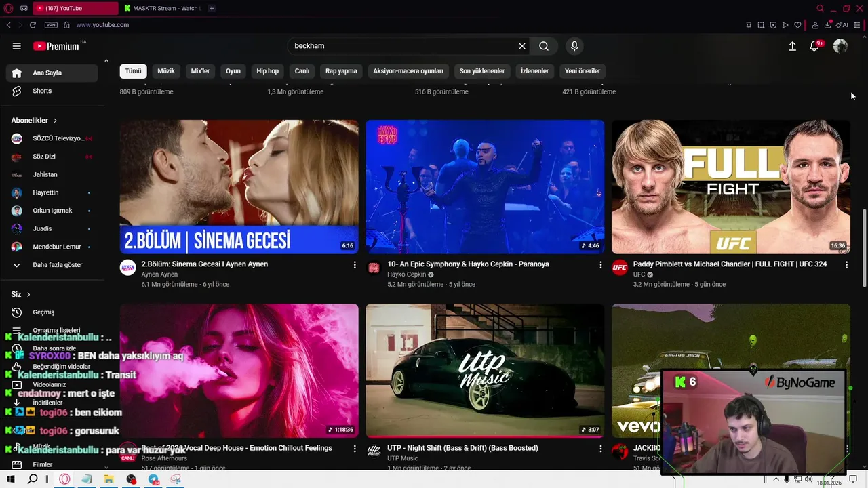The height and width of the screenshot is (488, 868).
Task: Open the account avatar menu
Action: coord(840,46)
